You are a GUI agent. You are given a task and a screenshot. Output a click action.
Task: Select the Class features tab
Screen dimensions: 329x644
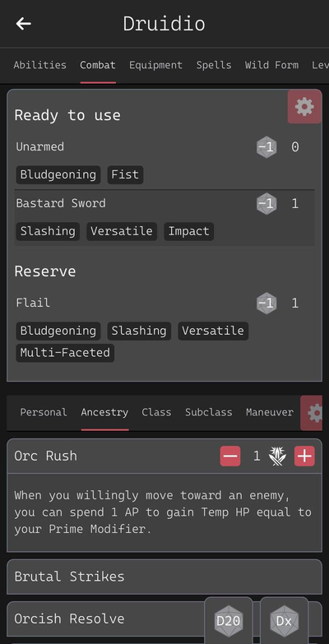(x=156, y=412)
